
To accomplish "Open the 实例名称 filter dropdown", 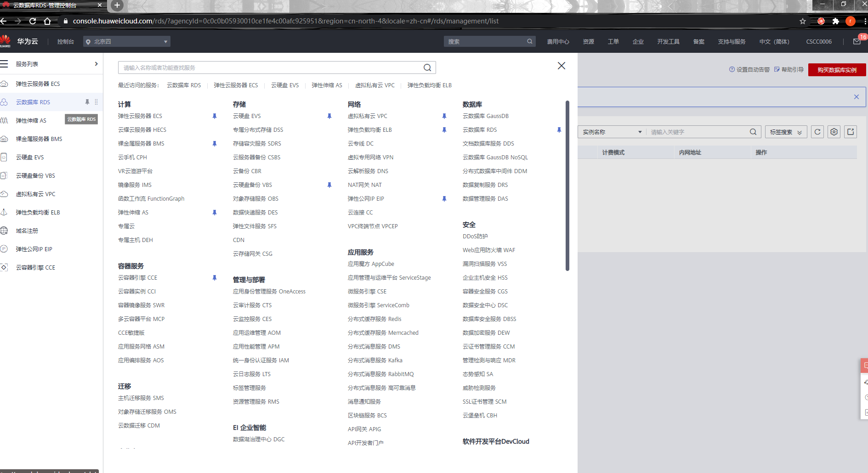I will [x=612, y=132].
